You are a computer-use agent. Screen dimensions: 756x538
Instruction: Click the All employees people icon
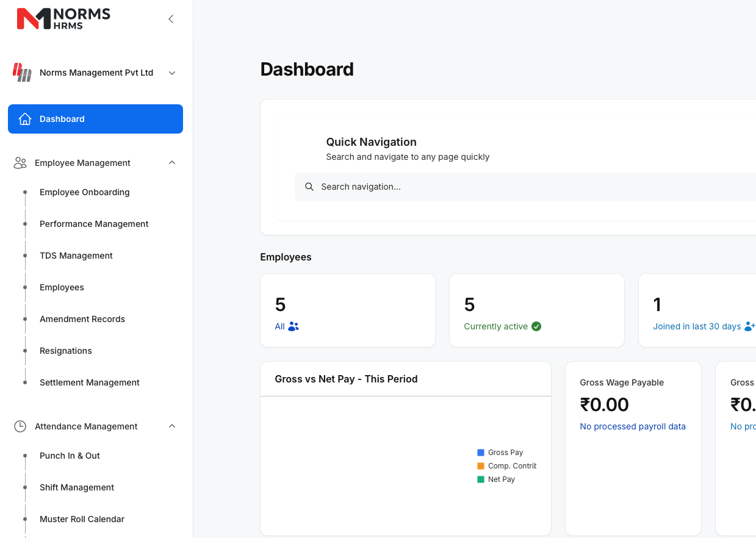point(293,326)
